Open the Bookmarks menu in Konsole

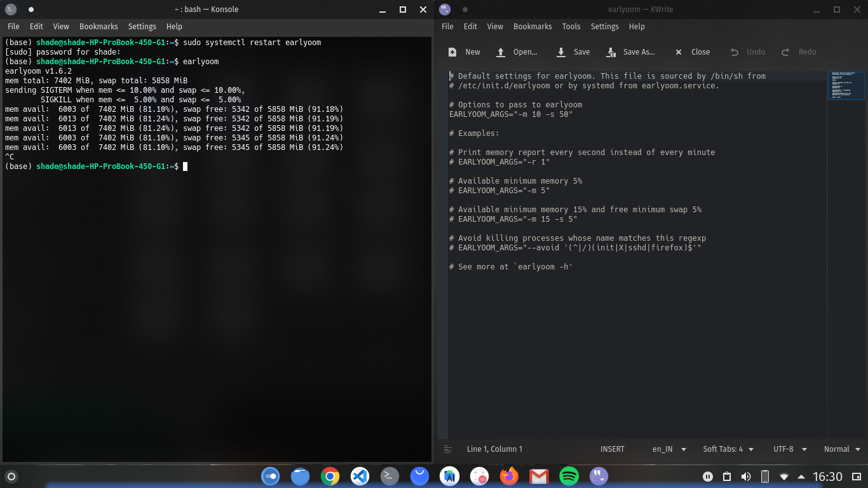click(x=98, y=26)
